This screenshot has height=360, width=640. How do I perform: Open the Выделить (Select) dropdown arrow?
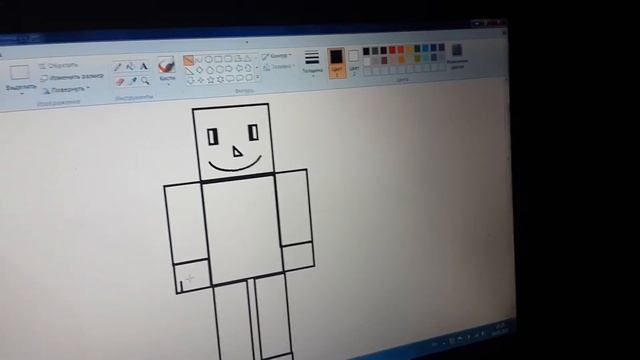(x=22, y=94)
